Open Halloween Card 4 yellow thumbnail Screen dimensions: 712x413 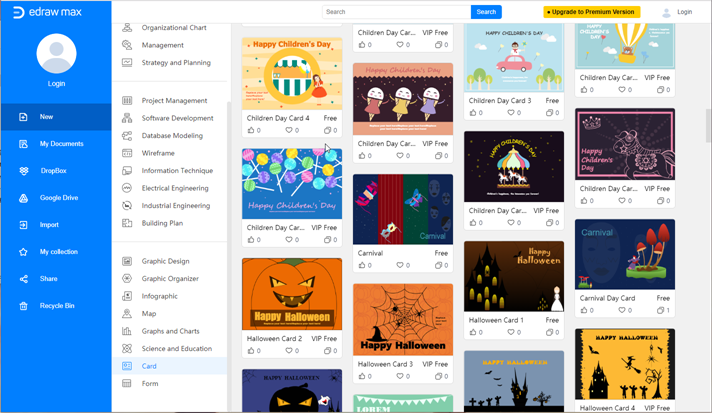coord(625,364)
